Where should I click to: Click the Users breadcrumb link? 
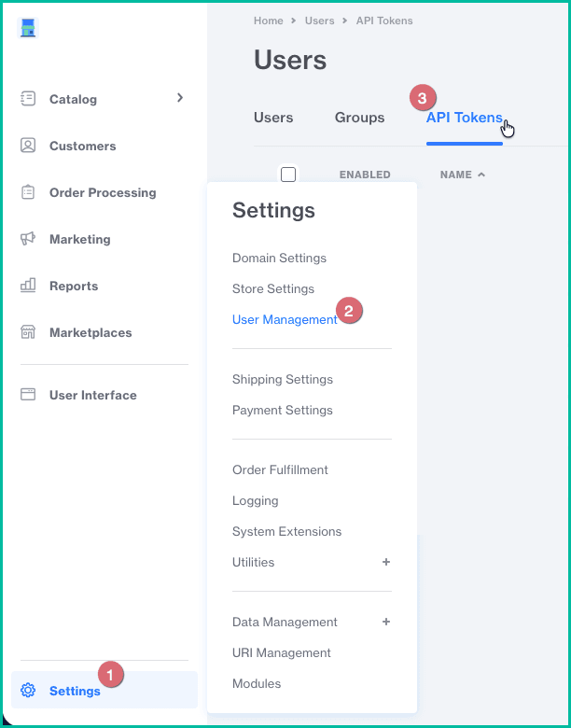click(x=319, y=21)
